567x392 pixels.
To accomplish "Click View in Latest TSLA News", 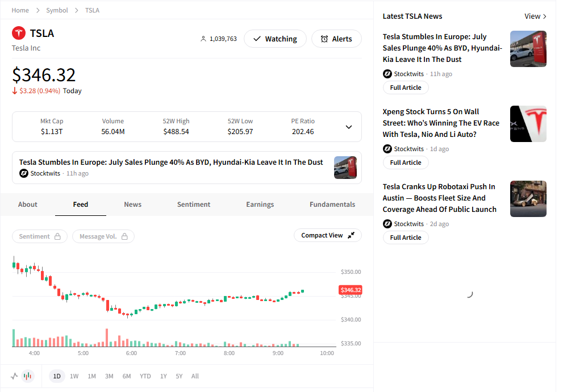I will pos(535,16).
